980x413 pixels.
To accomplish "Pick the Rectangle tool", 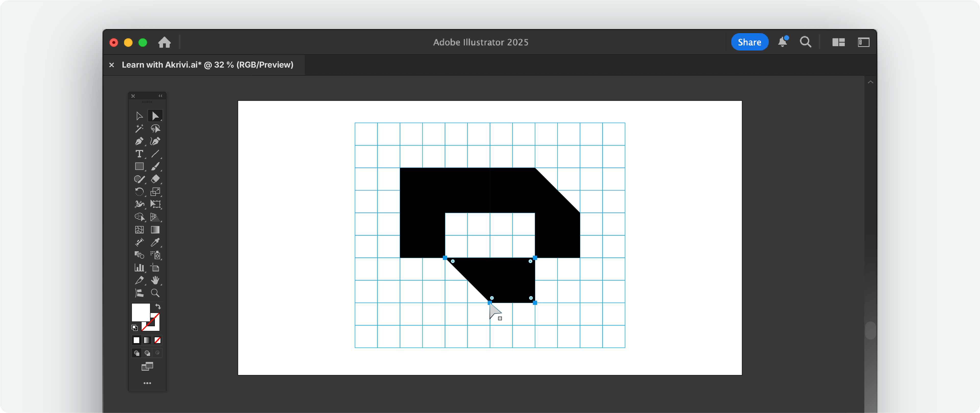I will tap(139, 167).
